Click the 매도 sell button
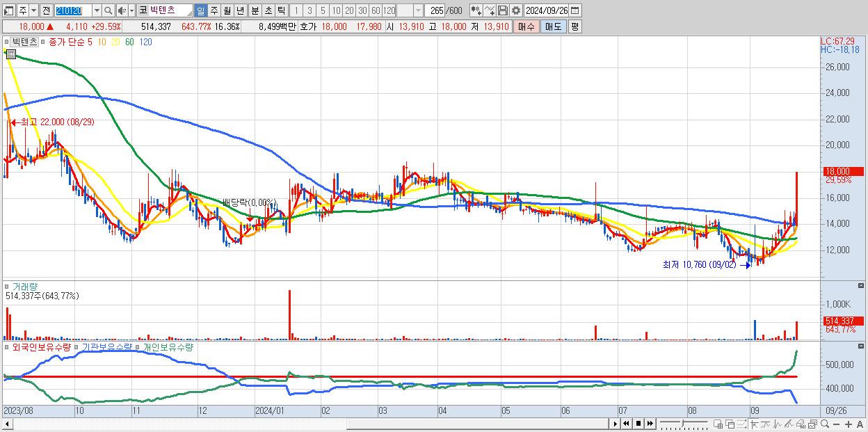 (x=553, y=26)
